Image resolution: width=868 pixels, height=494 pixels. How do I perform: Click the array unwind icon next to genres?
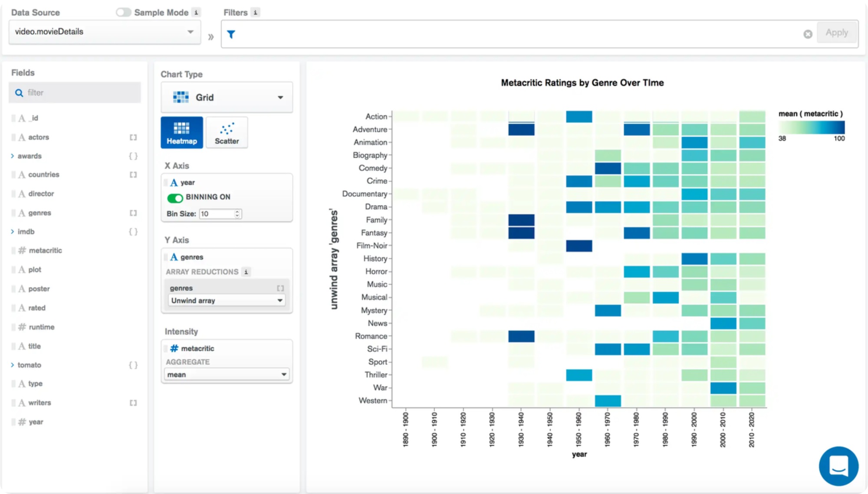coord(280,288)
